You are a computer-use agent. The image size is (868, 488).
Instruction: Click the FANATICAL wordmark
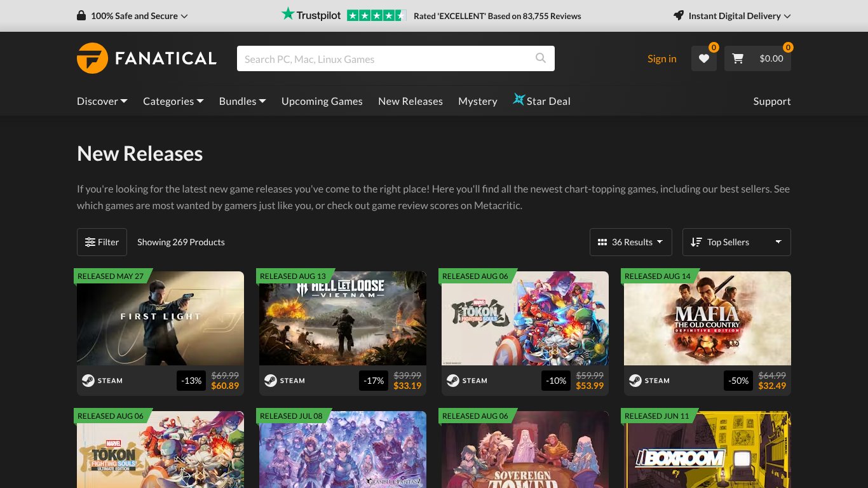pos(166,58)
